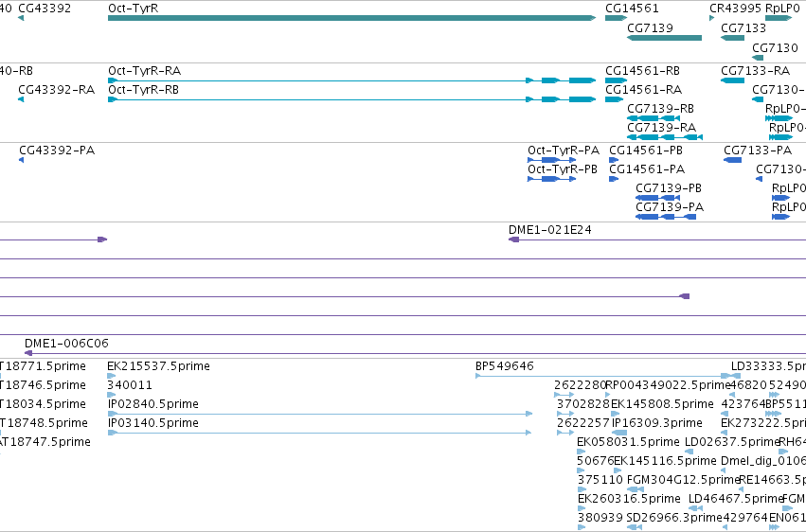Select transcript CG7139-RA

[x=664, y=137]
